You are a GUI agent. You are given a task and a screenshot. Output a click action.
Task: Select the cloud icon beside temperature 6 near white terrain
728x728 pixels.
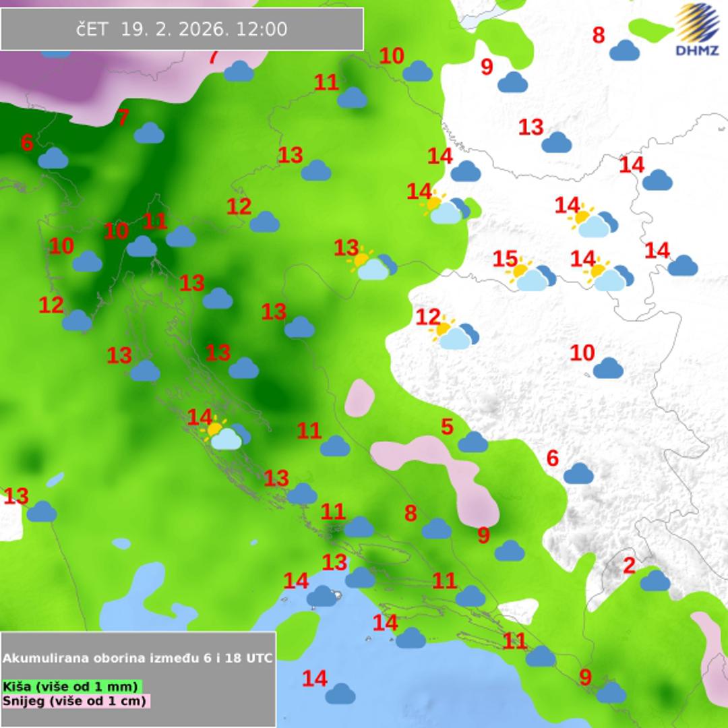tap(578, 474)
